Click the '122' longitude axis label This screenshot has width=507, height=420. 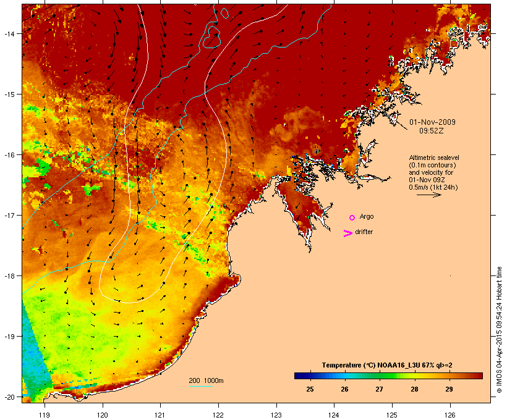pos(218,415)
